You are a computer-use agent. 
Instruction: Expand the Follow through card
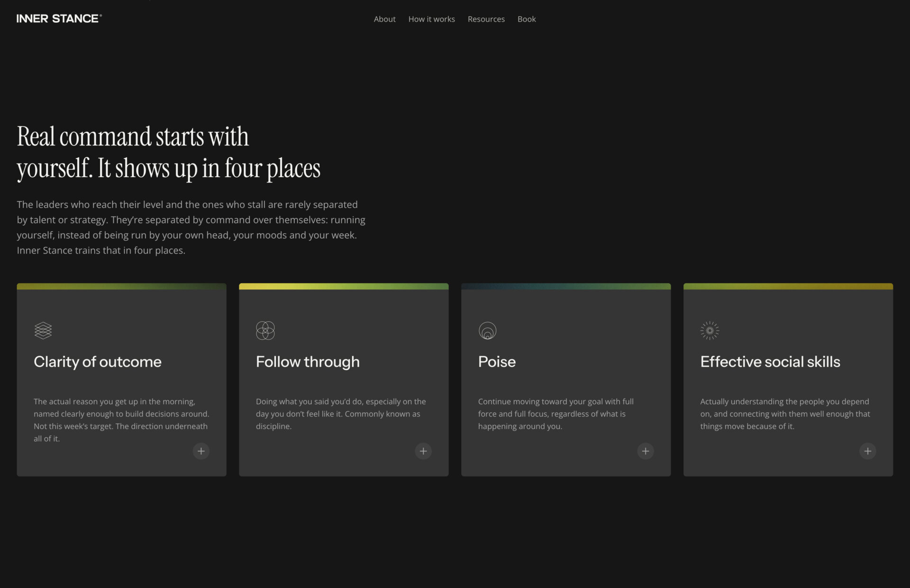[423, 451]
